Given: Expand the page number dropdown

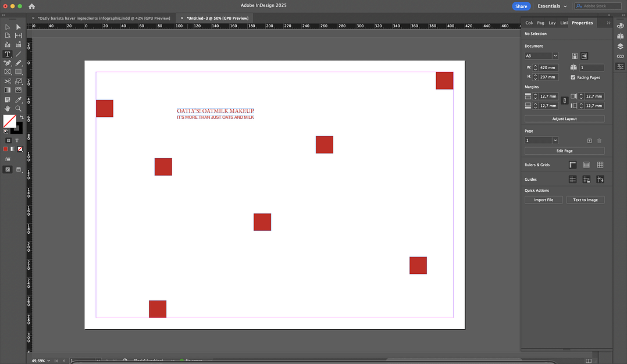Looking at the screenshot, I should 555,140.
